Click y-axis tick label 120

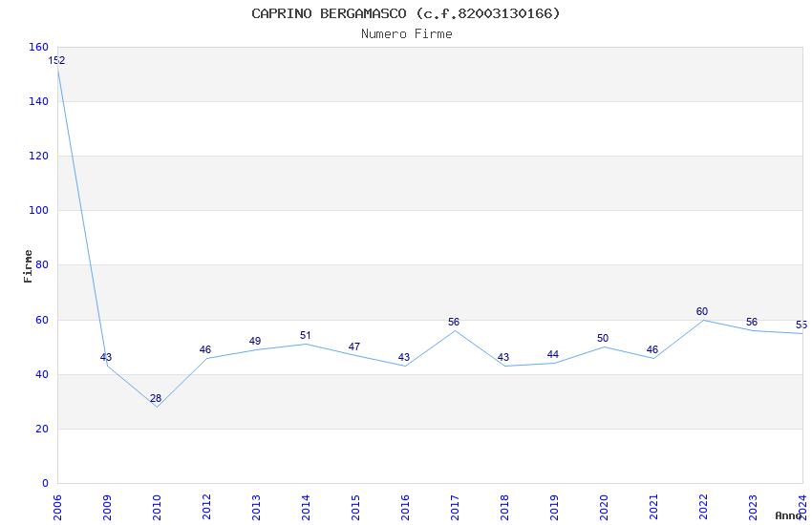coord(39,156)
